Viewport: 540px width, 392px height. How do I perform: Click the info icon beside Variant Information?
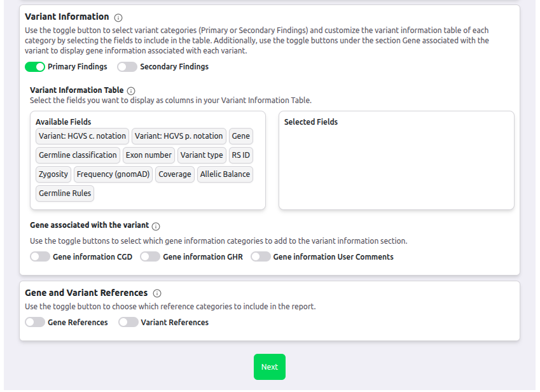point(118,17)
